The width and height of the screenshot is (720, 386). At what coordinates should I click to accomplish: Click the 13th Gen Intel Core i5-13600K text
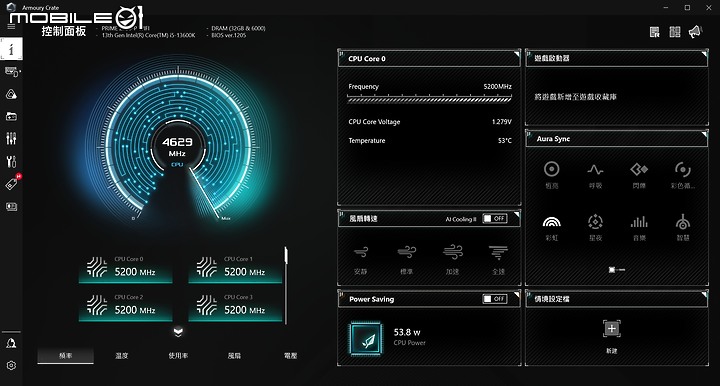tap(148, 35)
